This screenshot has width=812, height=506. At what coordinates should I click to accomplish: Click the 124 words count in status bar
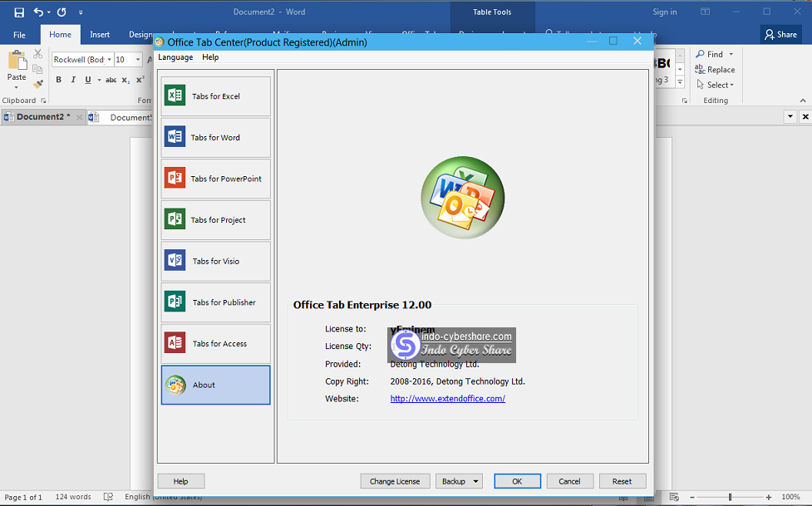[73, 497]
